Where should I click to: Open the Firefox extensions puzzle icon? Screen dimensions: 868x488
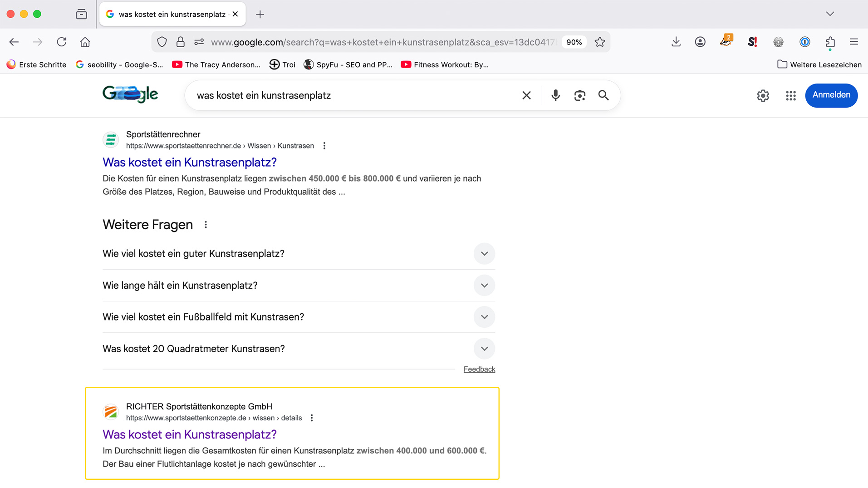point(830,42)
